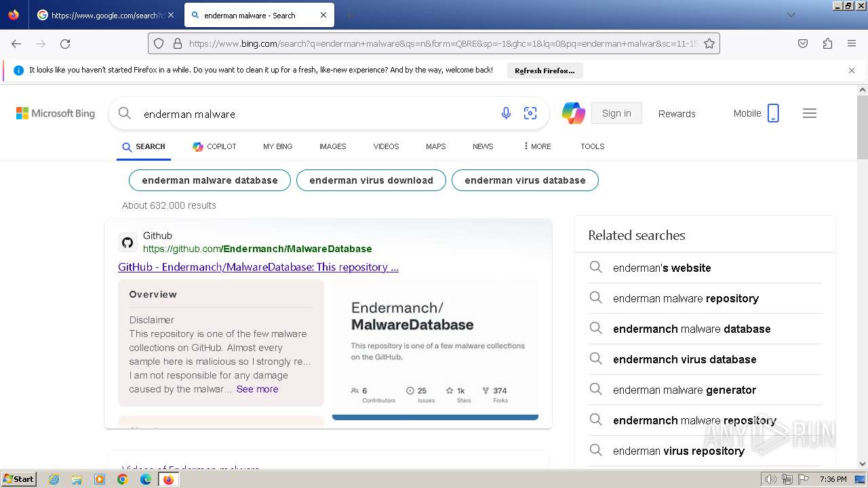The height and width of the screenshot is (488, 868).
Task: Switch to the Google search tab
Action: click(x=106, y=15)
